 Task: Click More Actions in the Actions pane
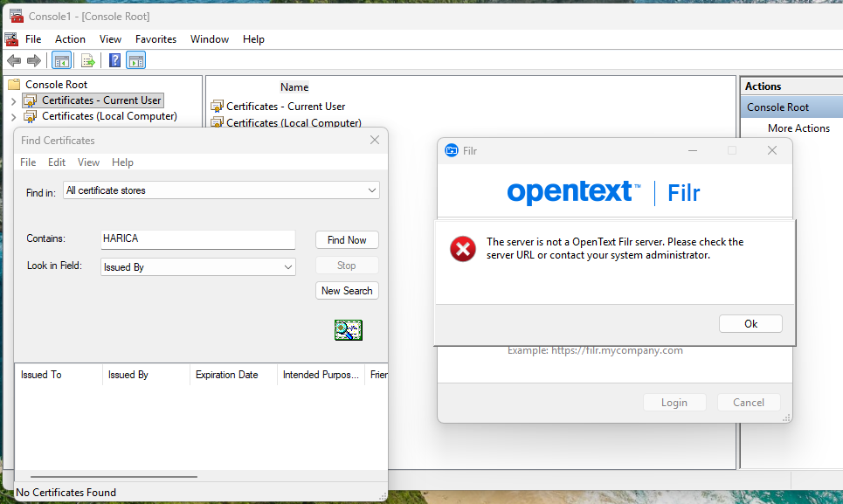pyautogui.click(x=798, y=128)
